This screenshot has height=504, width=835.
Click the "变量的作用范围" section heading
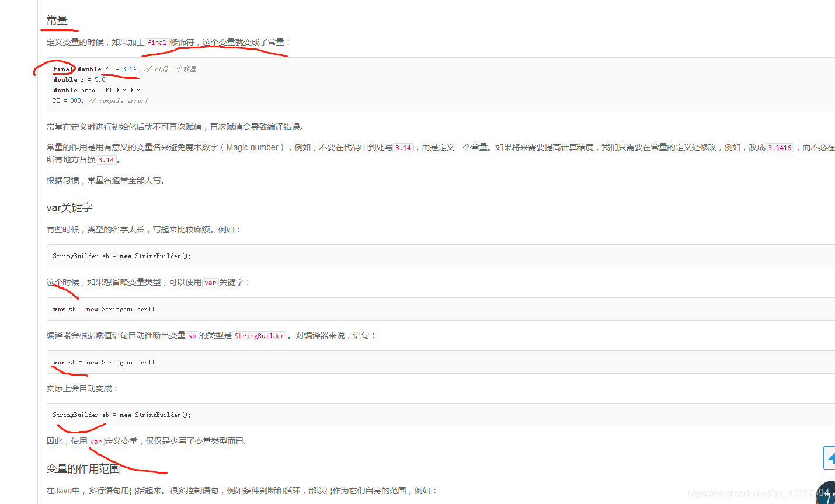pyautogui.click(x=83, y=468)
